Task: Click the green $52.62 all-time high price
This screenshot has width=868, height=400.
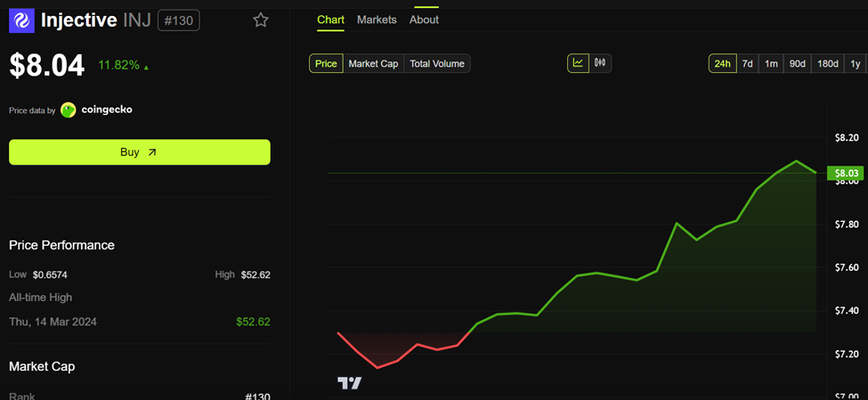Action: [253, 322]
